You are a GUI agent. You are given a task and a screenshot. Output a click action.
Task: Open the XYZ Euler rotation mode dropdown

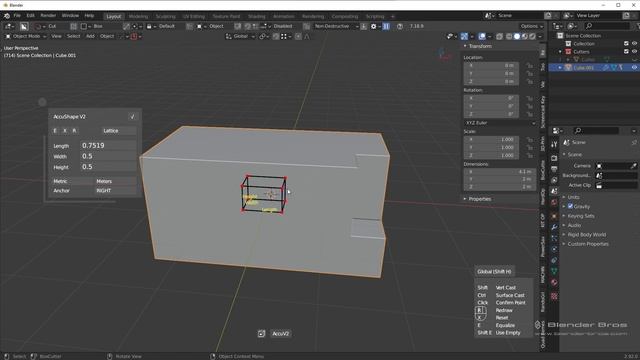coord(500,123)
